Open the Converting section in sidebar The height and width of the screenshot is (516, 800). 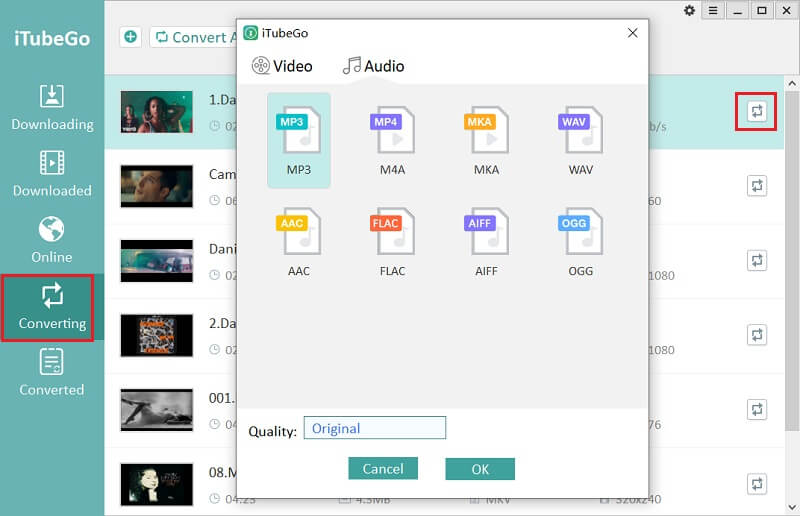52,308
